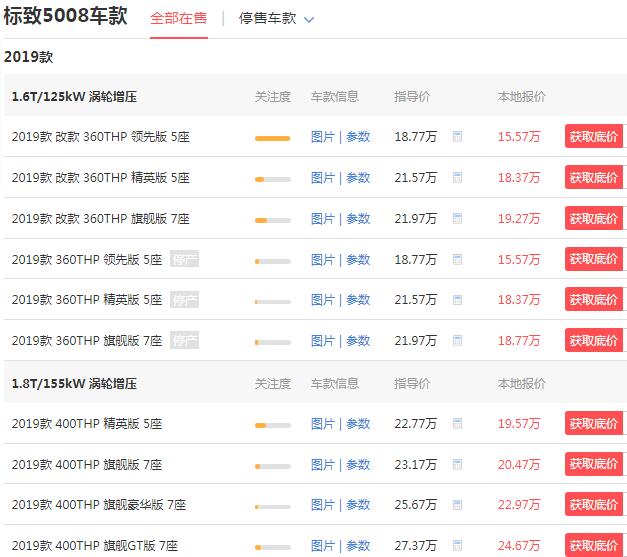Get lowest price for 400THP 旗舰版 7座

pyautogui.click(x=594, y=464)
